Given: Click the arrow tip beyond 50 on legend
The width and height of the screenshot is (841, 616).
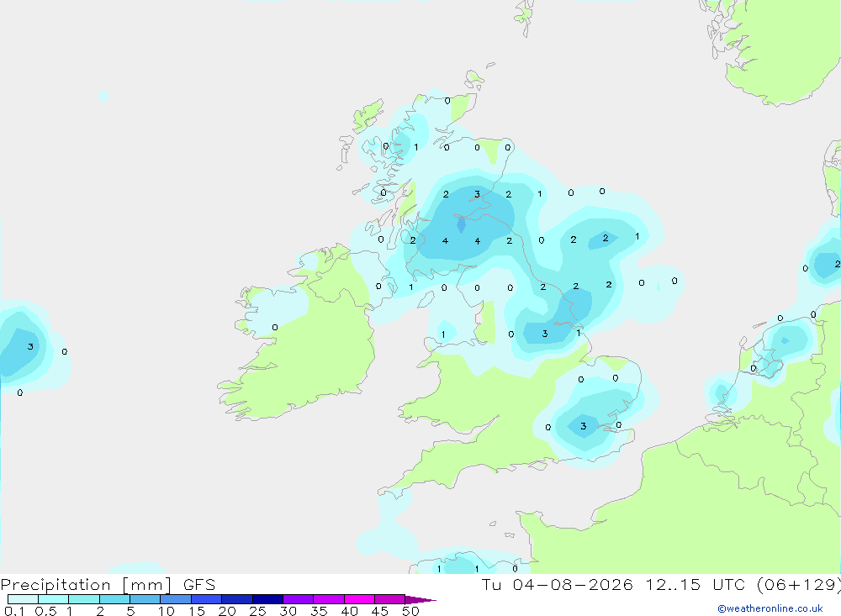Looking at the screenshot, I should tap(421, 600).
